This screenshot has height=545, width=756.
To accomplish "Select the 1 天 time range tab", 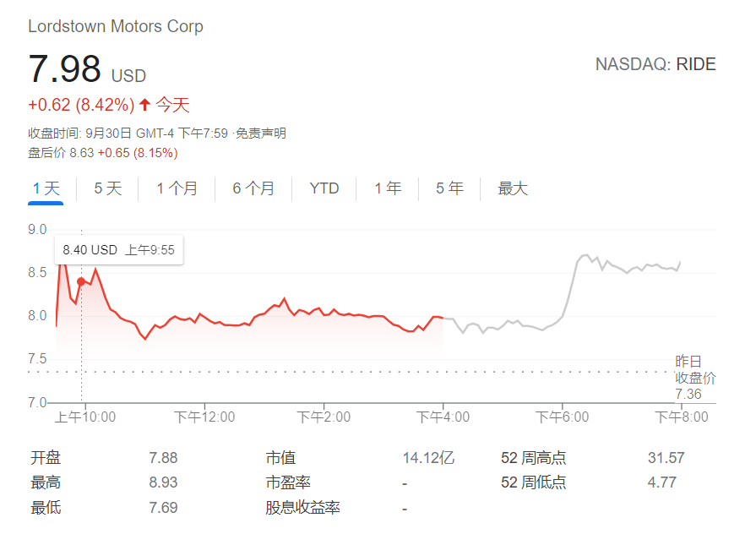I will pyautogui.click(x=46, y=188).
